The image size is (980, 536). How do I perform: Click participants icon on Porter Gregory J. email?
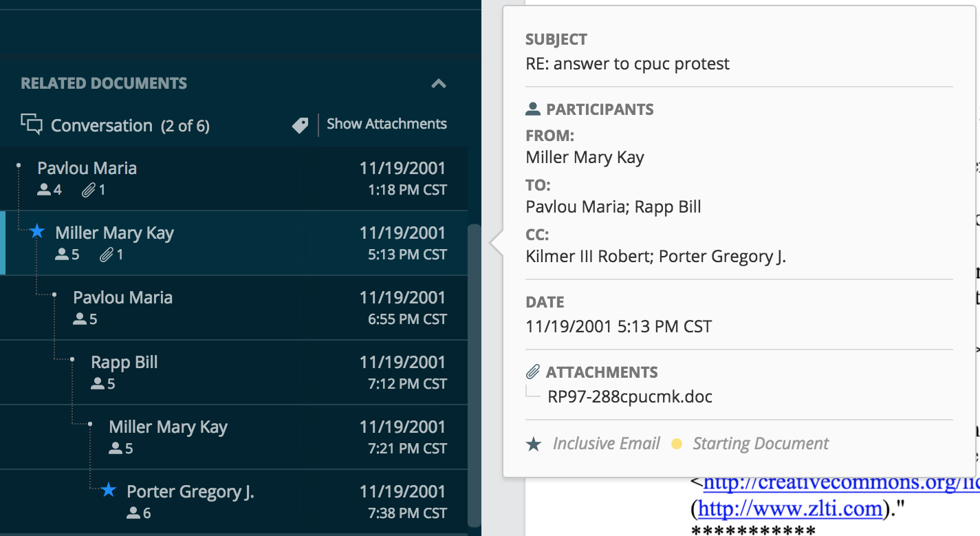point(133,513)
